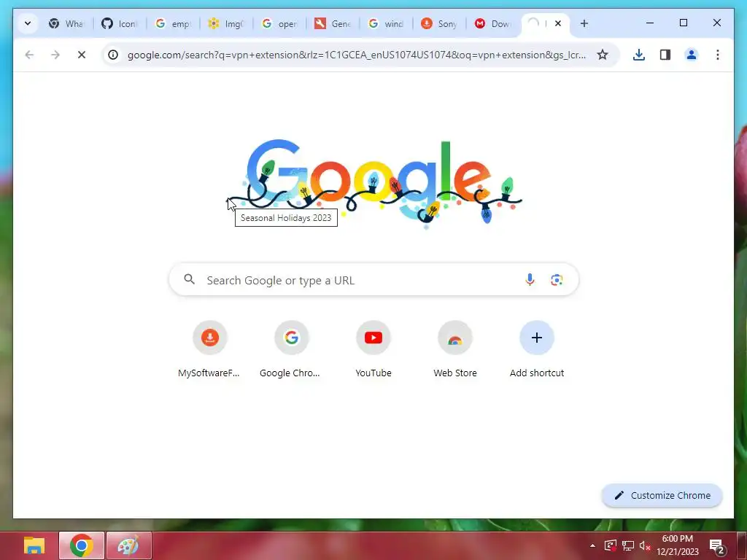Switch to the Google 'wind' tab
Image resolution: width=747 pixels, height=560 pixels.
387,23
